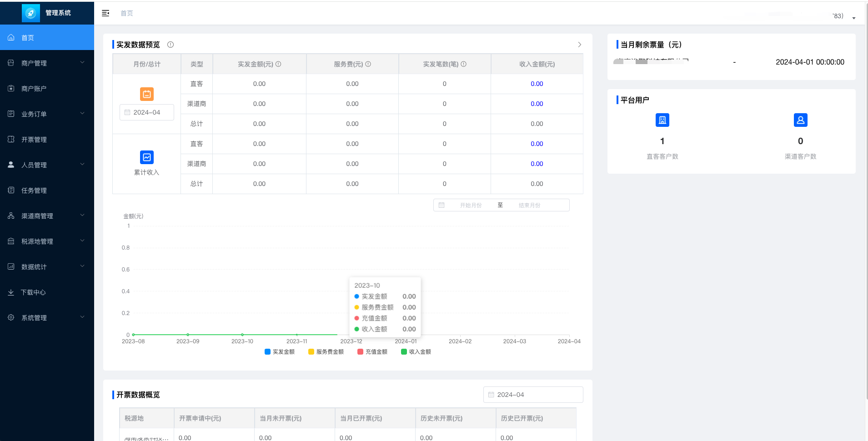Click info icon beside 实发数据预览 title
The height and width of the screenshot is (441, 868).
point(171,45)
